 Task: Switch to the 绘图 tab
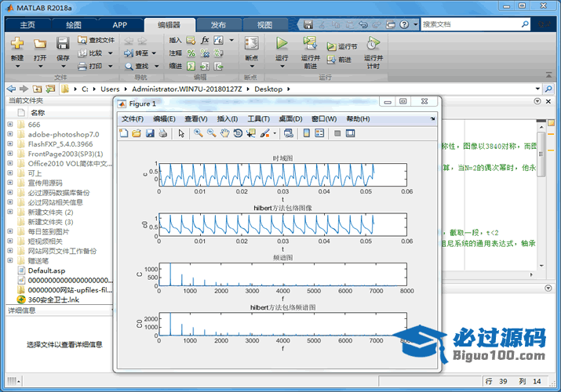point(74,25)
